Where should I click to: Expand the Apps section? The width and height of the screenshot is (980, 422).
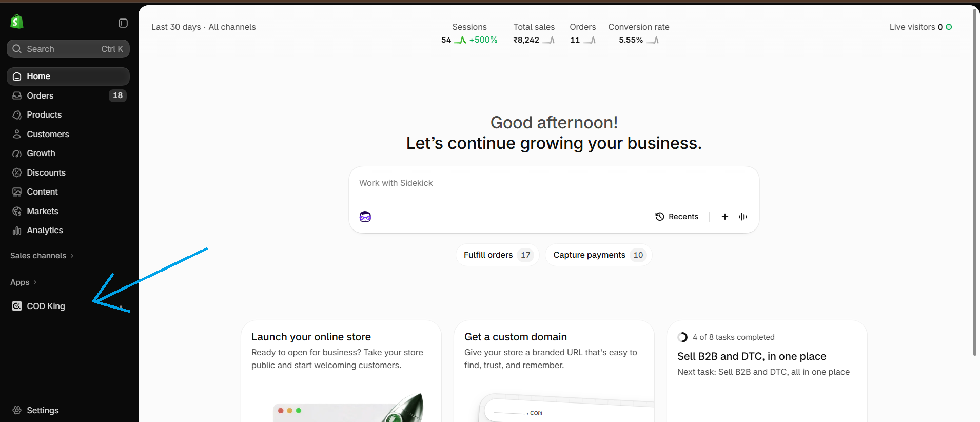click(x=24, y=282)
